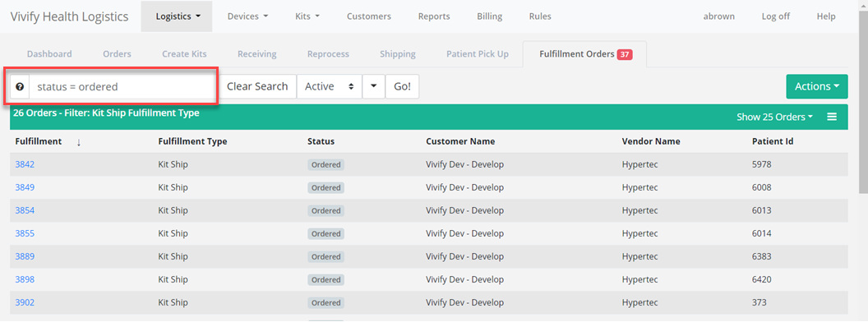Expand the Show 25 Orders dropdown

click(774, 117)
